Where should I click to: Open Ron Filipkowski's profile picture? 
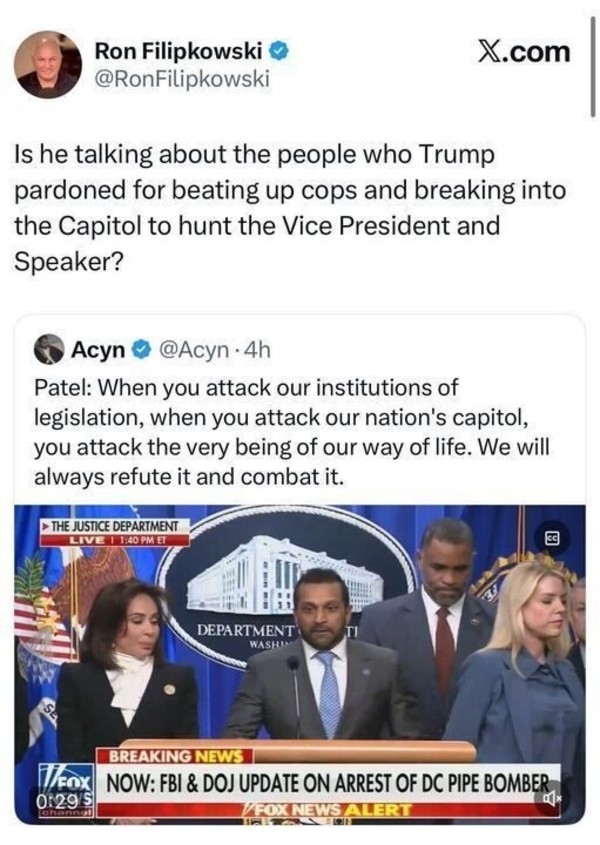pyautogui.click(x=48, y=63)
